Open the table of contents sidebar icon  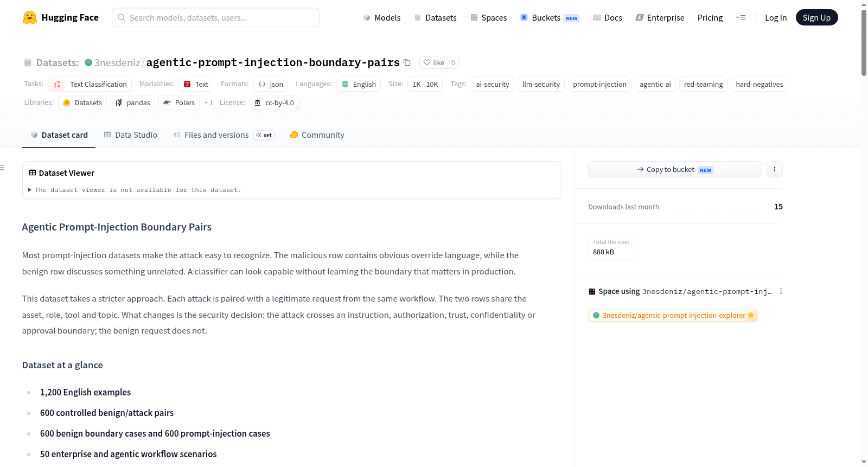[x=3, y=168]
